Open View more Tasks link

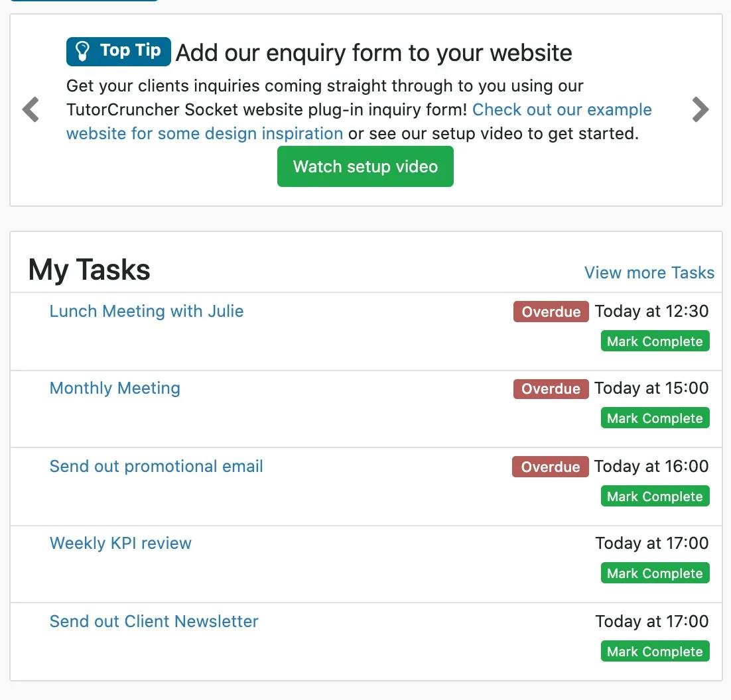click(x=649, y=272)
